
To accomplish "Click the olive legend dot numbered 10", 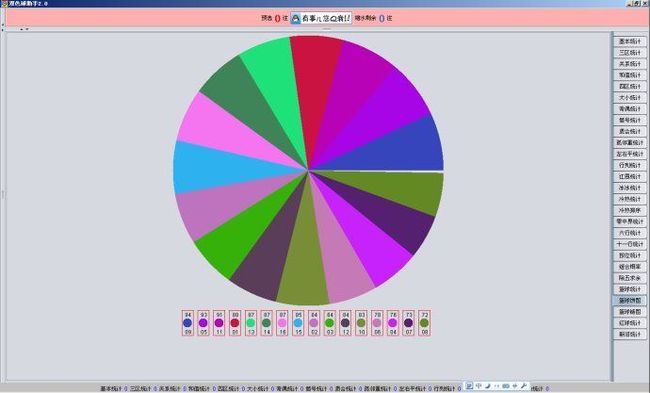I will [361, 323].
